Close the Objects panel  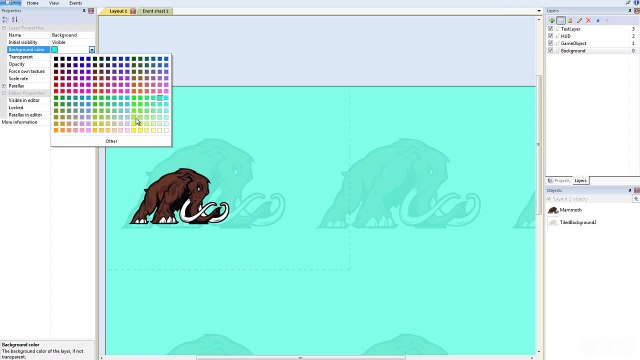637,190
